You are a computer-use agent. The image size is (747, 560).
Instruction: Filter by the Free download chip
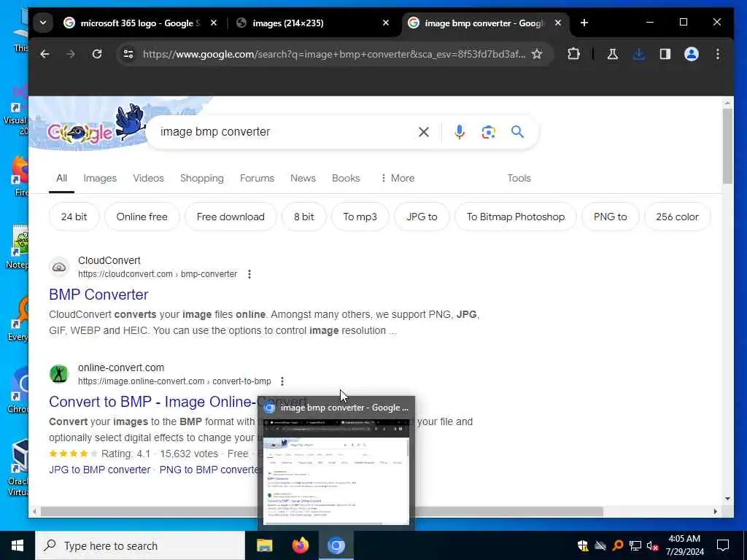click(x=231, y=217)
